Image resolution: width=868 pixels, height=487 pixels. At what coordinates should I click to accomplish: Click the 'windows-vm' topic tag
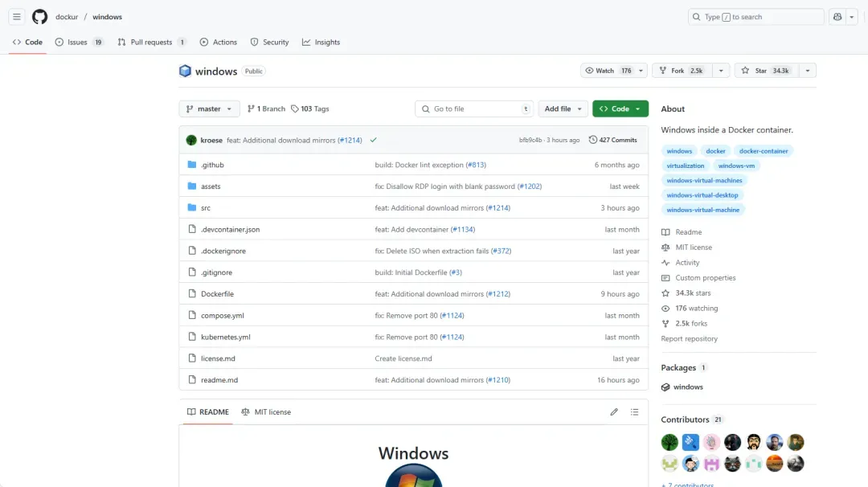(x=736, y=166)
